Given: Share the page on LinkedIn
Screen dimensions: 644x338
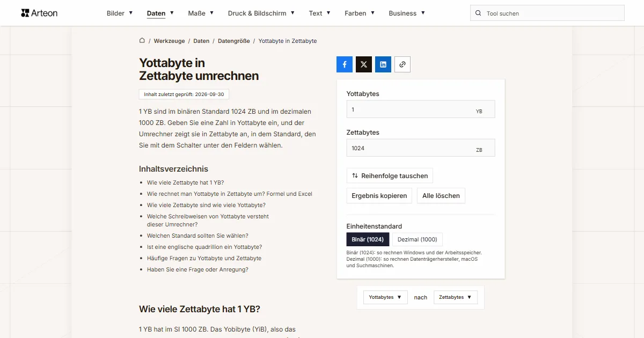Looking at the screenshot, I should 383,64.
